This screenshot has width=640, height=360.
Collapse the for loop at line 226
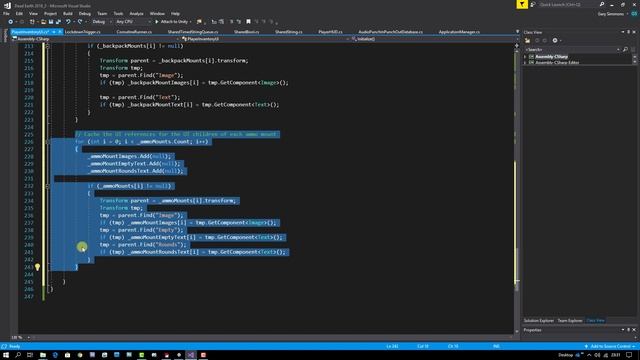click(47, 142)
